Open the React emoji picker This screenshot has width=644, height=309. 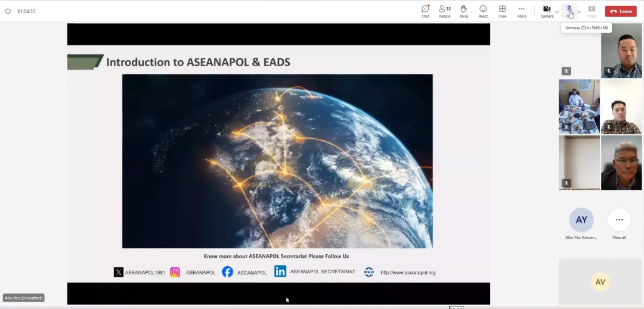[483, 11]
